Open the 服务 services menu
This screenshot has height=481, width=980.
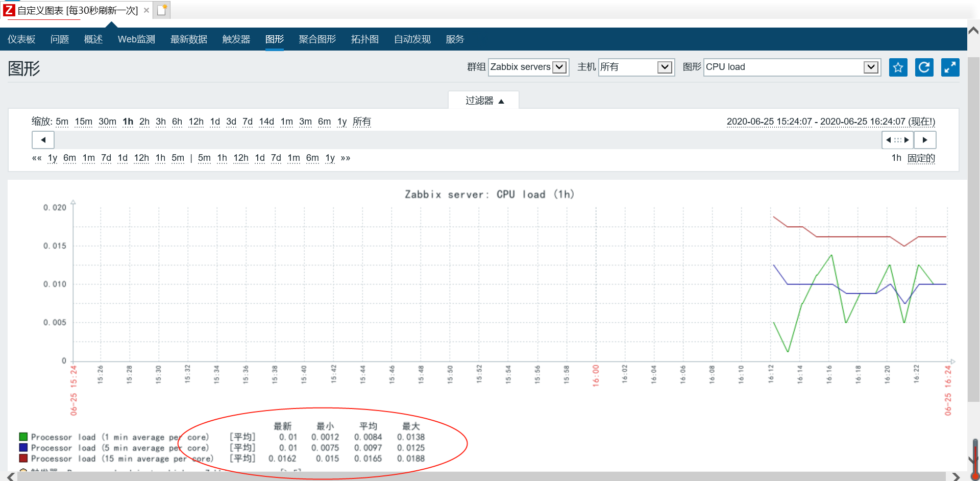click(x=455, y=39)
